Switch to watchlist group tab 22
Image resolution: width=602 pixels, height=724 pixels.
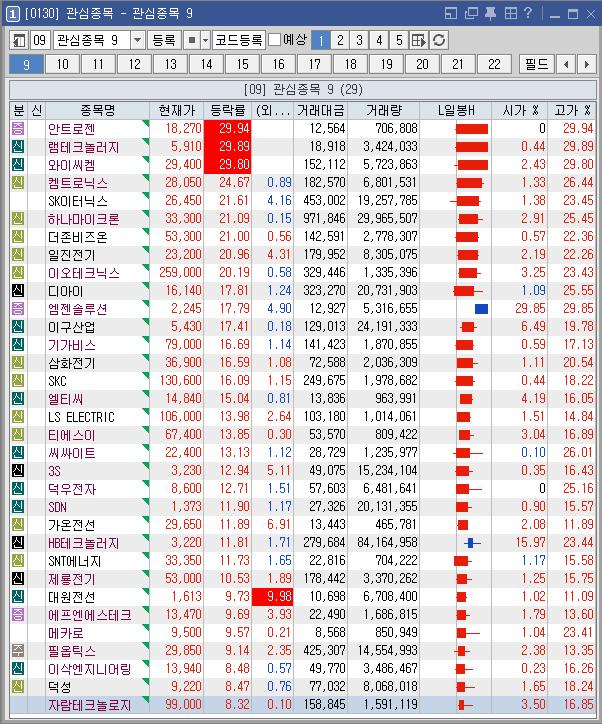click(494, 64)
